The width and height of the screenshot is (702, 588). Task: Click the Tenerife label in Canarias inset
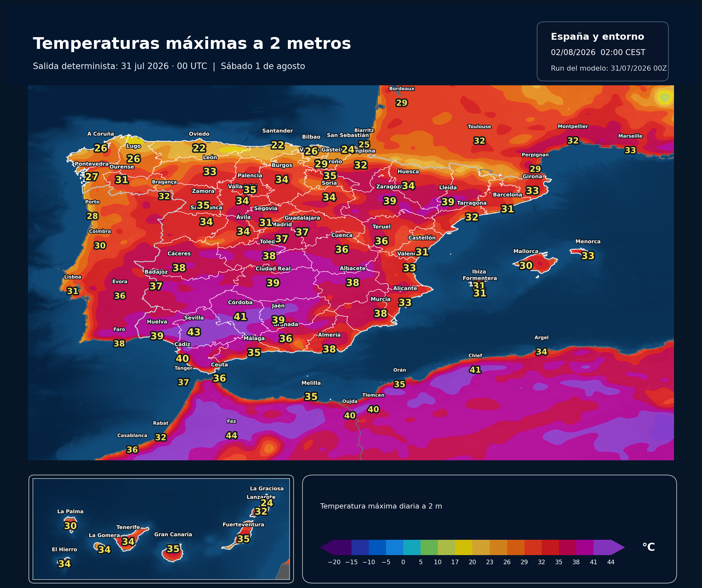pyautogui.click(x=128, y=527)
